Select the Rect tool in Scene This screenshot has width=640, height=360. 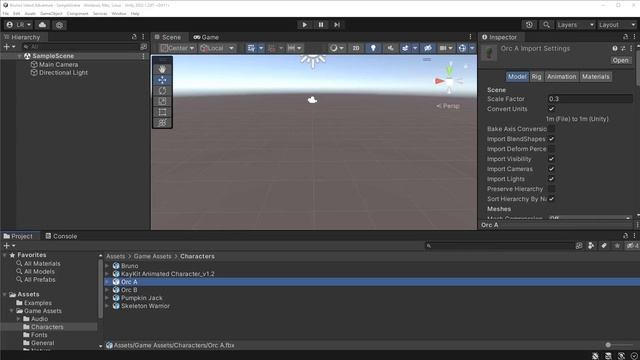162,112
